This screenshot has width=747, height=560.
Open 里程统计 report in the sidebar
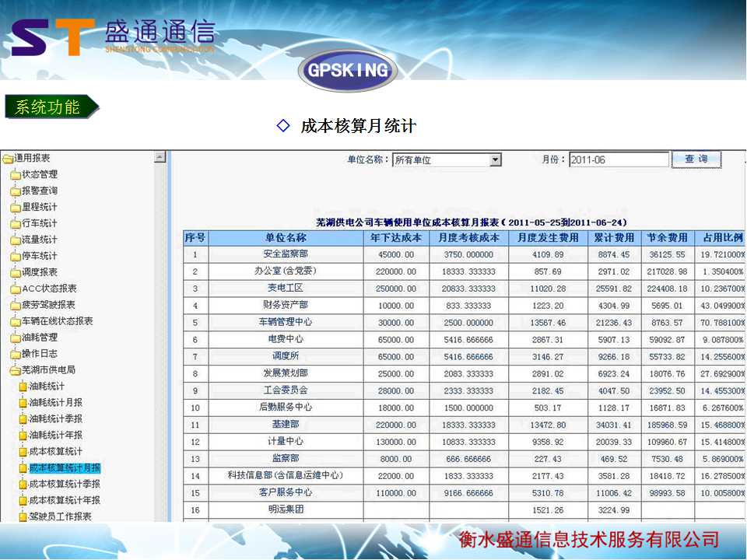[39, 208]
